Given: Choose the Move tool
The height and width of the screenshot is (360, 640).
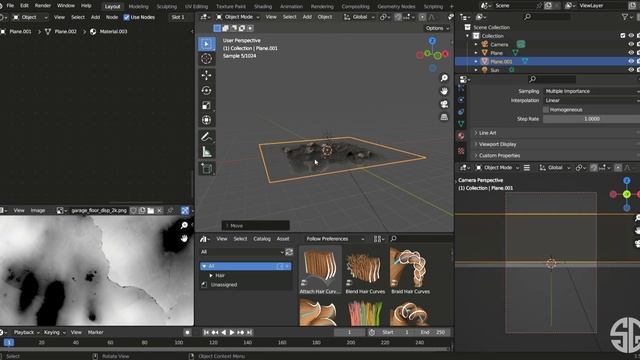Looking at the screenshot, I should pyautogui.click(x=207, y=75).
